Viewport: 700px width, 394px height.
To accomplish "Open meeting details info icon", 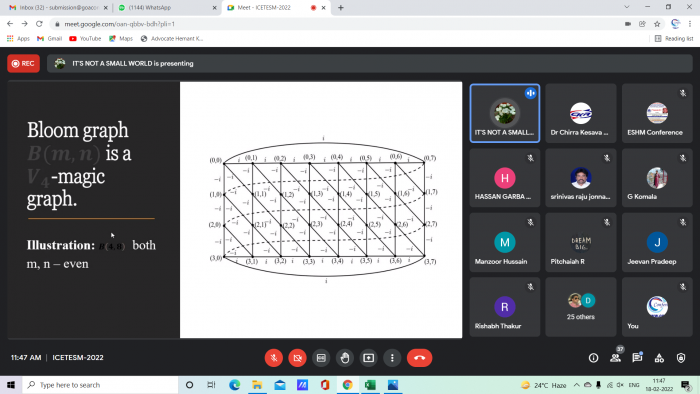I will point(593,358).
